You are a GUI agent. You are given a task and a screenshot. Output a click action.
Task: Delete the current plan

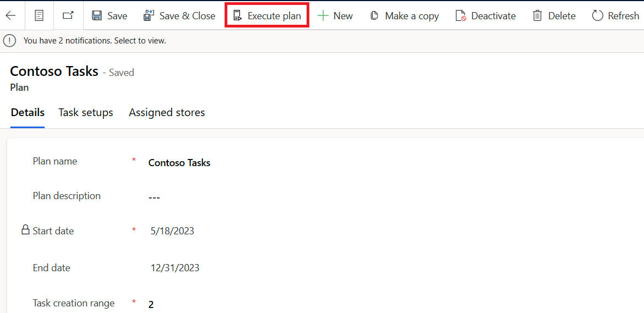coord(554,16)
